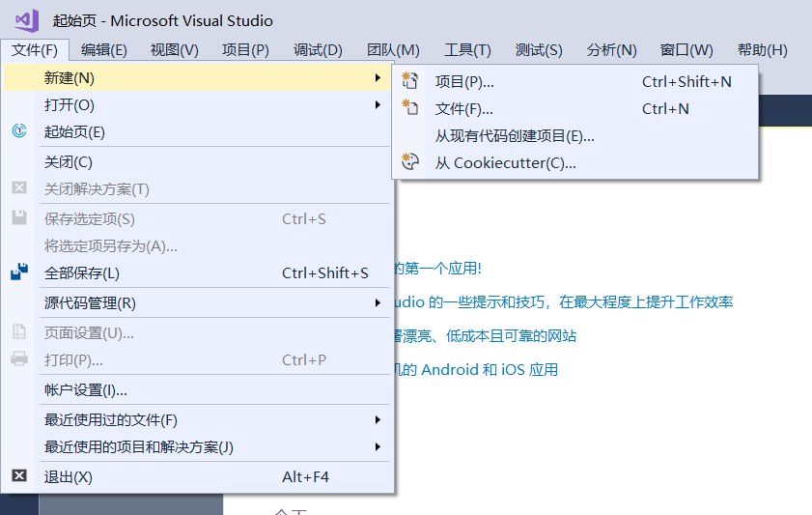Screen dimensions: 812x515
Task: Open the 文件(F) menu
Action: [x=35, y=50]
